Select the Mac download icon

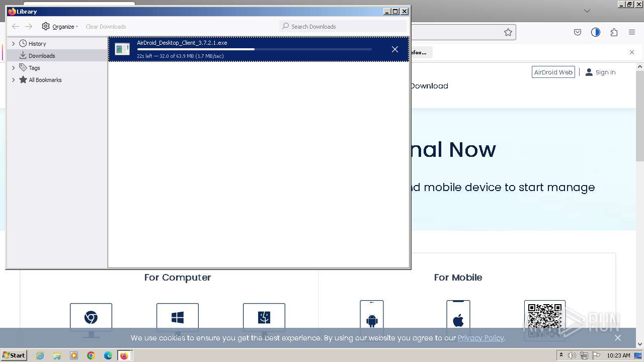coord(264,320)
